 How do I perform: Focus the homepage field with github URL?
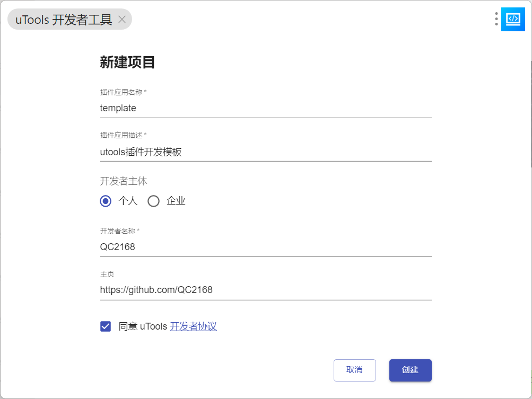click(266, 290)
